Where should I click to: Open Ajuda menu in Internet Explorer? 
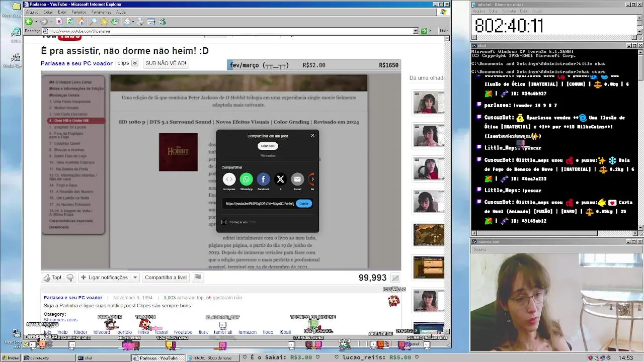[121, 12]
